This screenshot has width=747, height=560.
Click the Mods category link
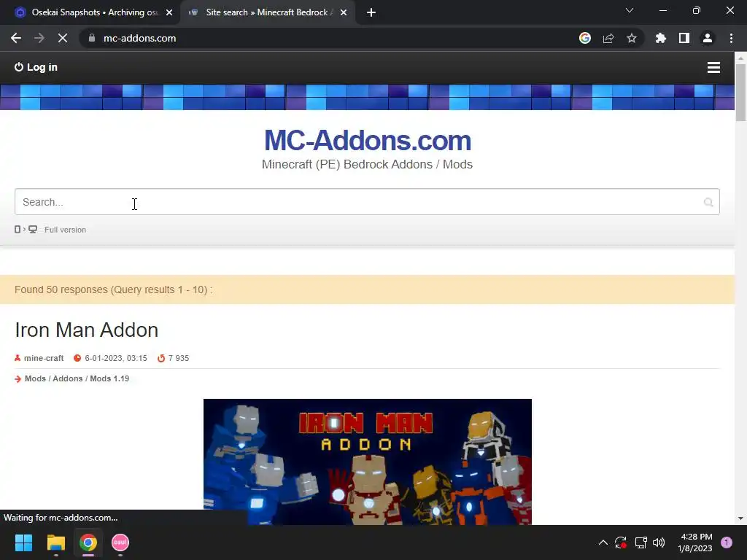[x=35, y=378]
